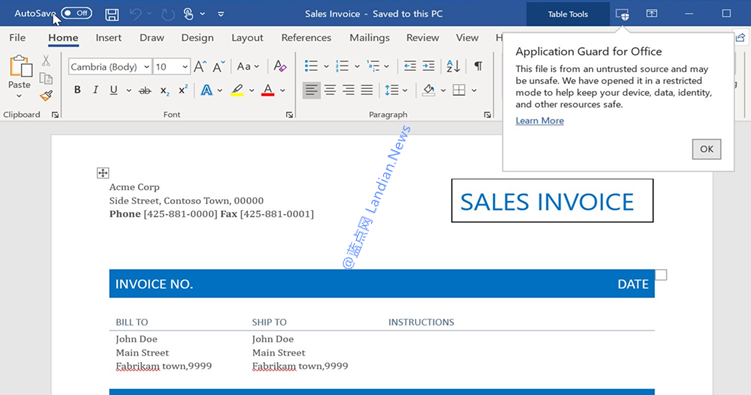Toggle Subscript formatting
Image resolution: width=751 pixels, height=395 pixels.
(165, 90)
